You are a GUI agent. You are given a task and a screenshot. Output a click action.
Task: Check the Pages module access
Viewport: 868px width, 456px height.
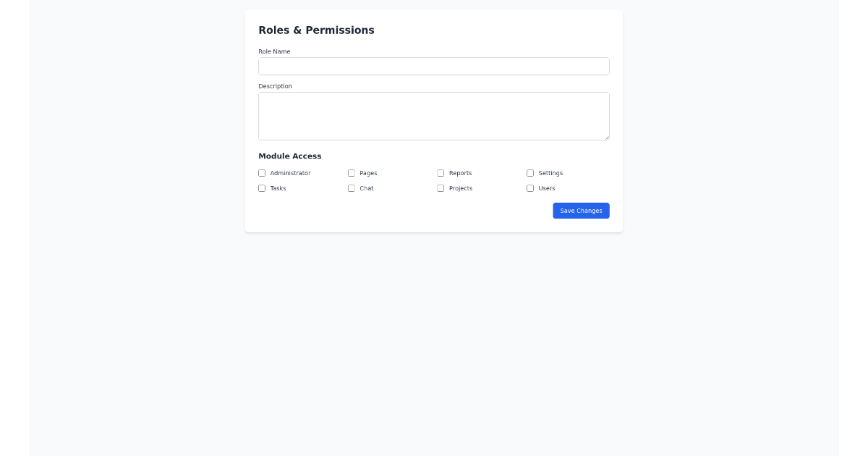click(x=352, y=173)
